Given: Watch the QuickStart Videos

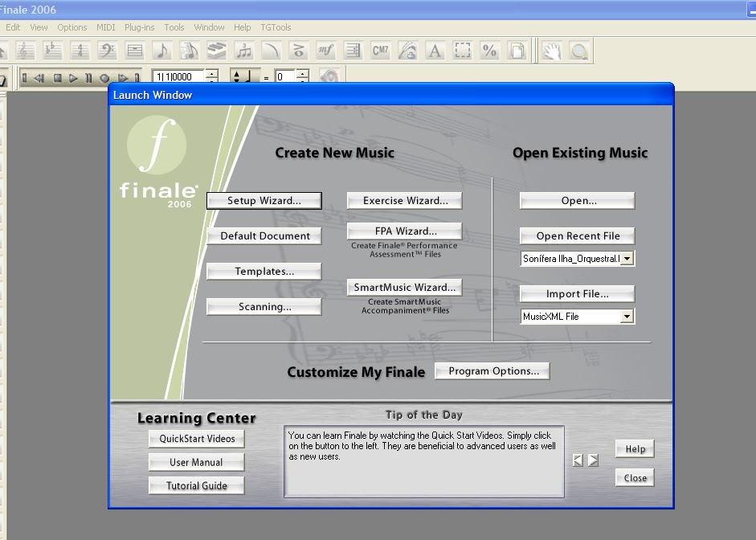Looking at the screenshot, I should (197, 439).
